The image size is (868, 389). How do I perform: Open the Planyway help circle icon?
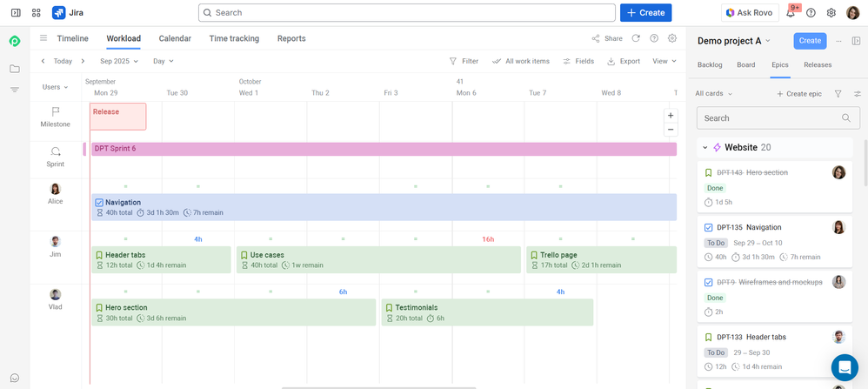coord(654,38)
